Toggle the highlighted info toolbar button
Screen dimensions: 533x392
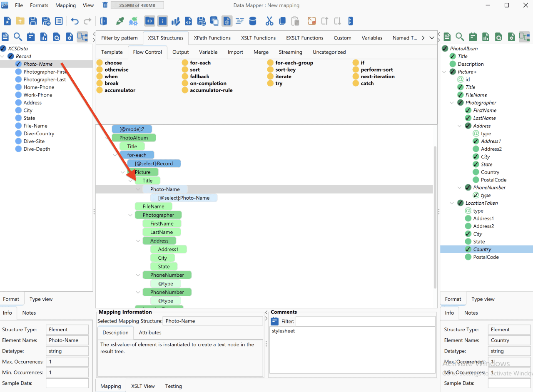click(x=162, y=21)
